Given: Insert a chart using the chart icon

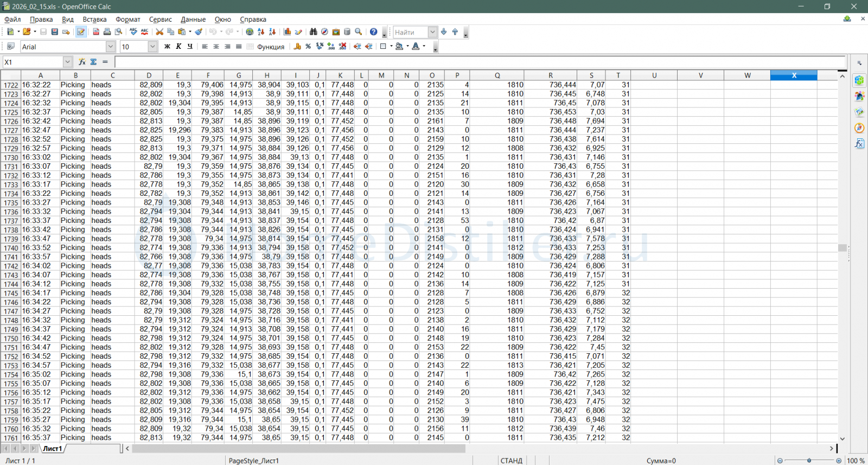Looking at the screenshot, I should 288,32.
